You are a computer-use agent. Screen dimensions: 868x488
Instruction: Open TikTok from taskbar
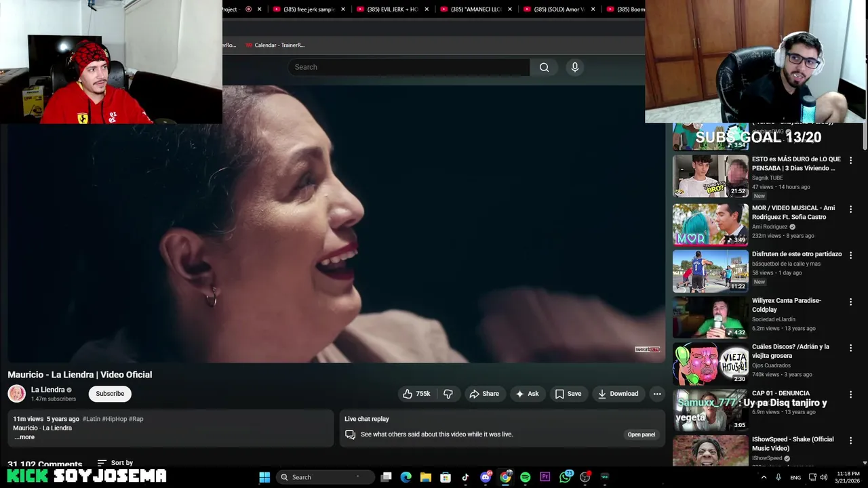[x=465, y=477]
